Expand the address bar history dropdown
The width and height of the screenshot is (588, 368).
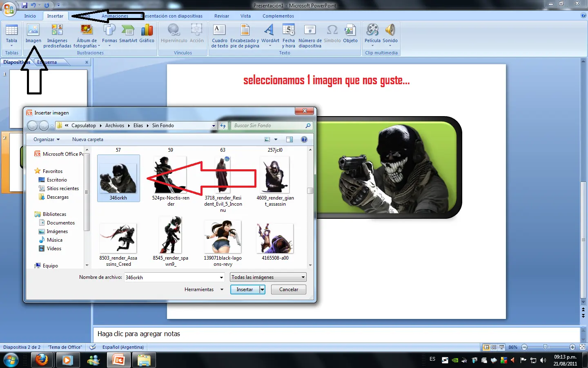coord(214,126)
